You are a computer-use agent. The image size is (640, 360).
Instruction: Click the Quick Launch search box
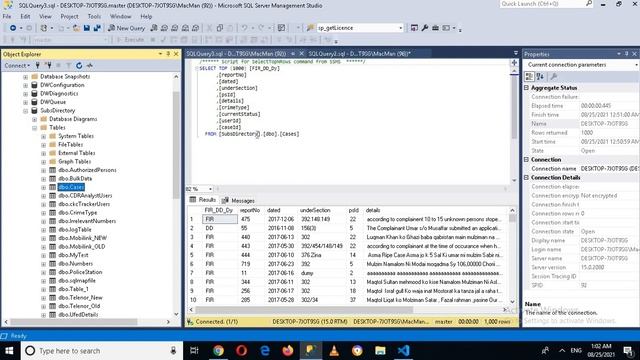pyautogui.click(x=546, y=4)
